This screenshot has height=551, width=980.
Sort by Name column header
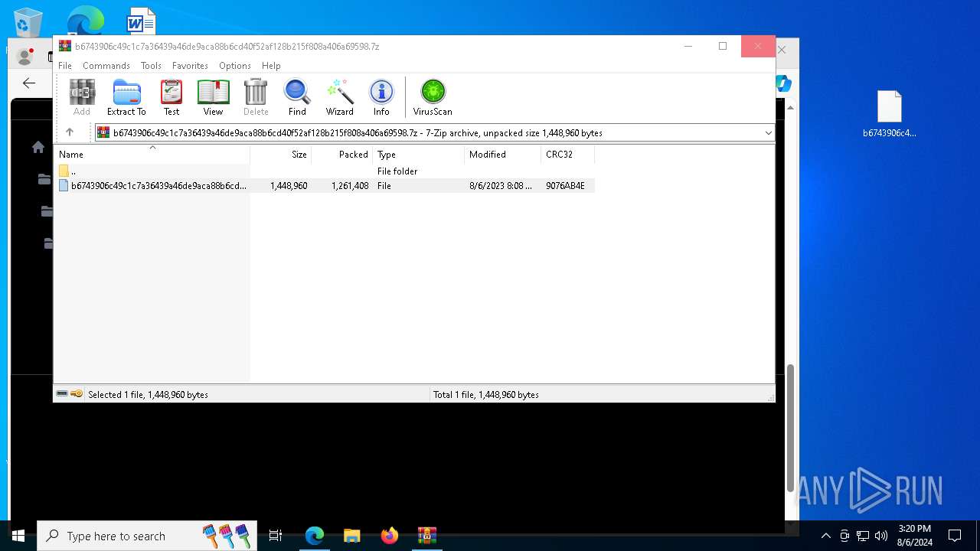click(x=152, y=155)
